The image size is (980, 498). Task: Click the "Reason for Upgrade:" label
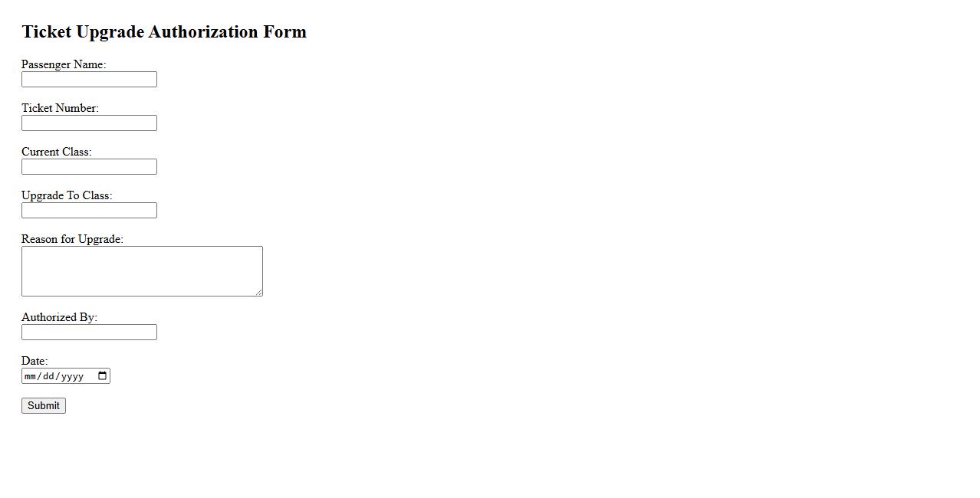tap(72, 240)
